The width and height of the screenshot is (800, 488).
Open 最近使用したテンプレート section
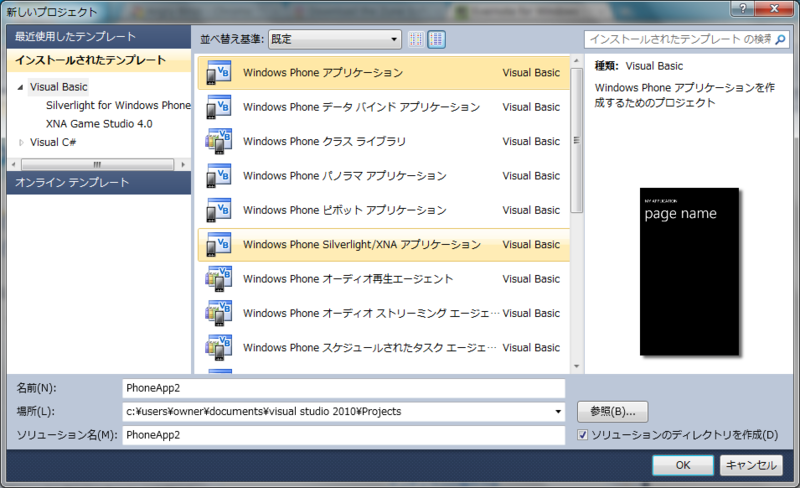(x=99, y=37)
